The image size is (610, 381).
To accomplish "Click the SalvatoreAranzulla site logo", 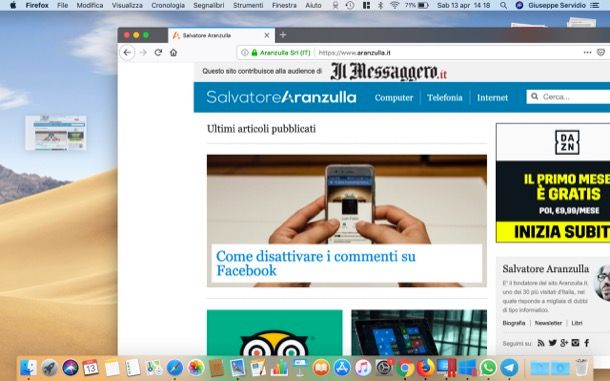I will [281, 97].
